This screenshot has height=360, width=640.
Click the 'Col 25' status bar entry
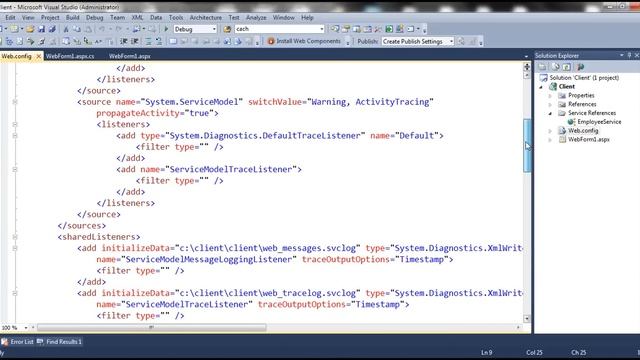[534, 352]
